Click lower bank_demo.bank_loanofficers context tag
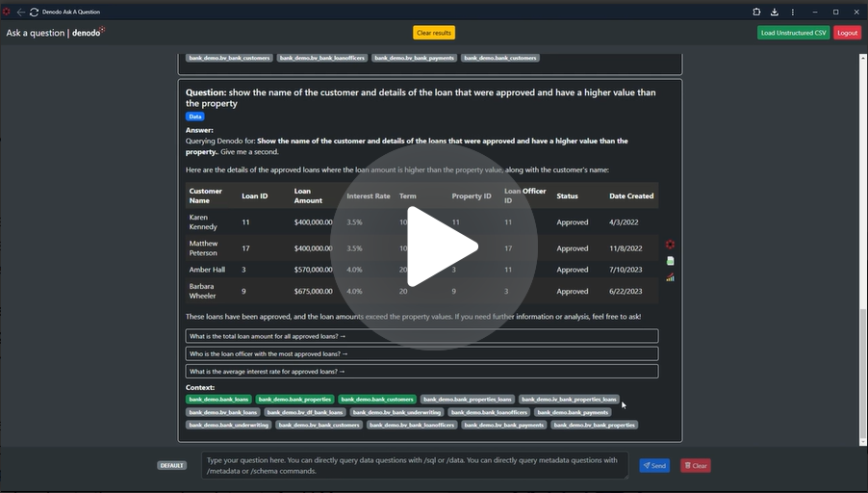The image size is (868, 493). click(489, 412)
